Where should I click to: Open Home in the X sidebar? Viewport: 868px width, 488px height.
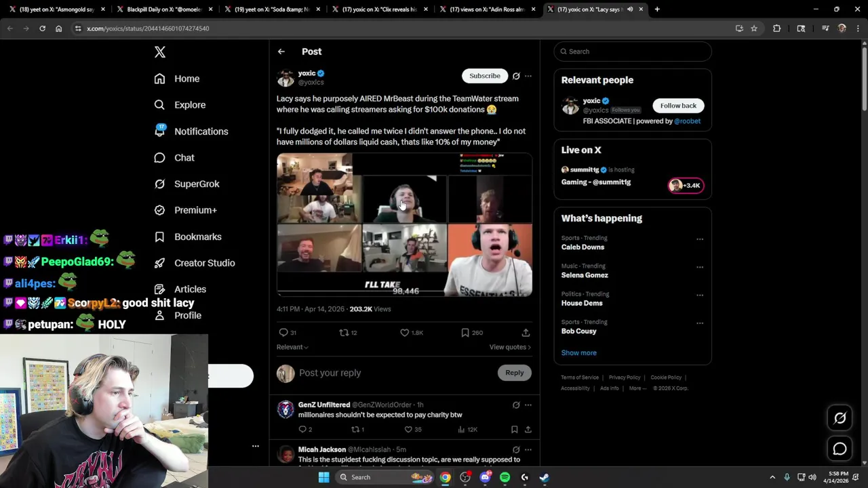177,79
